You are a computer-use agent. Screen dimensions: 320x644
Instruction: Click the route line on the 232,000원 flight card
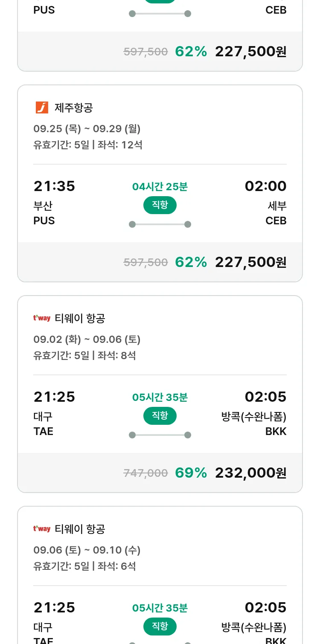(x=160, y=435)
